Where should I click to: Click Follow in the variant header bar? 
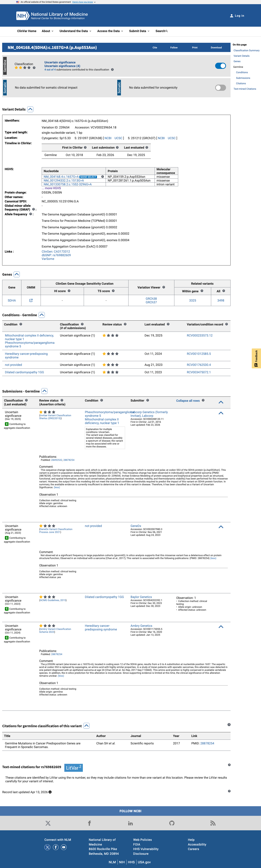pyautogui.click(x=174, y=47)
